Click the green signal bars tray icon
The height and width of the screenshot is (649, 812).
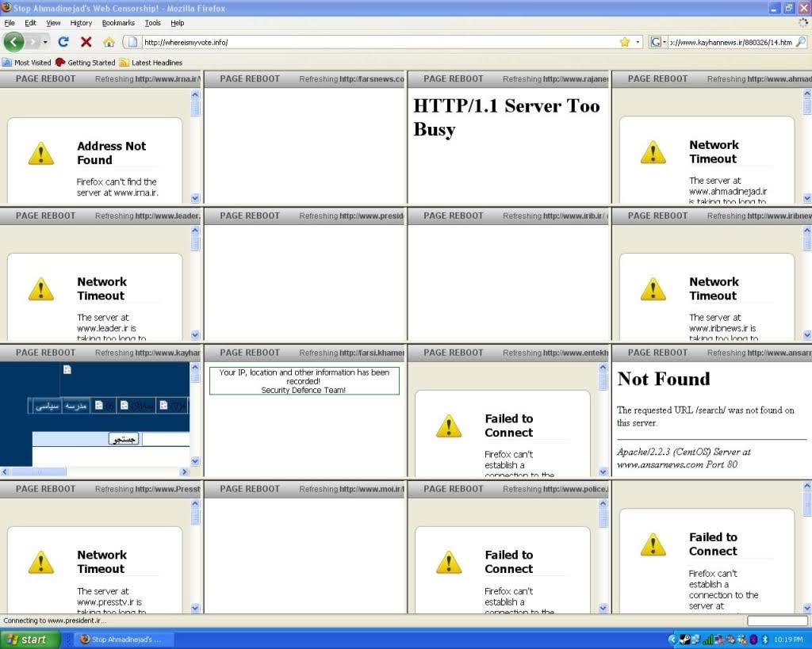tap(708, 639)
